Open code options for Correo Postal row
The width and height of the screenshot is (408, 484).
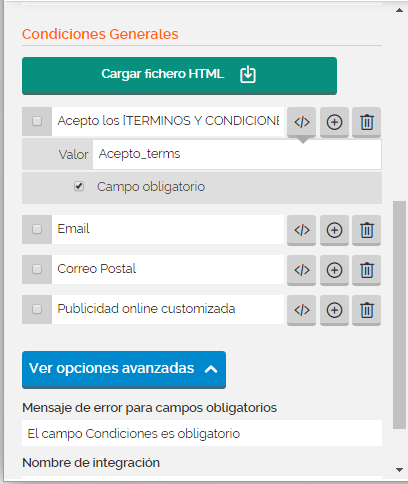click(301, 270)
